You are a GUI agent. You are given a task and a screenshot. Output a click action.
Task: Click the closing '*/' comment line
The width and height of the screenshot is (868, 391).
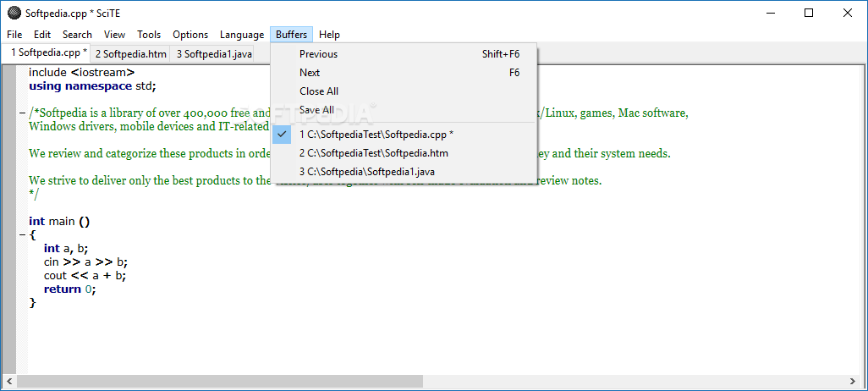click(35, 194)
